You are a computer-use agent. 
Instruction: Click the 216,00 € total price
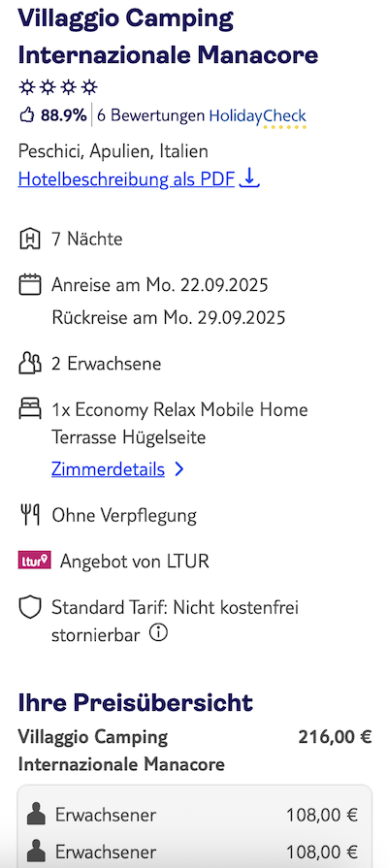click(x=335, y=737)
